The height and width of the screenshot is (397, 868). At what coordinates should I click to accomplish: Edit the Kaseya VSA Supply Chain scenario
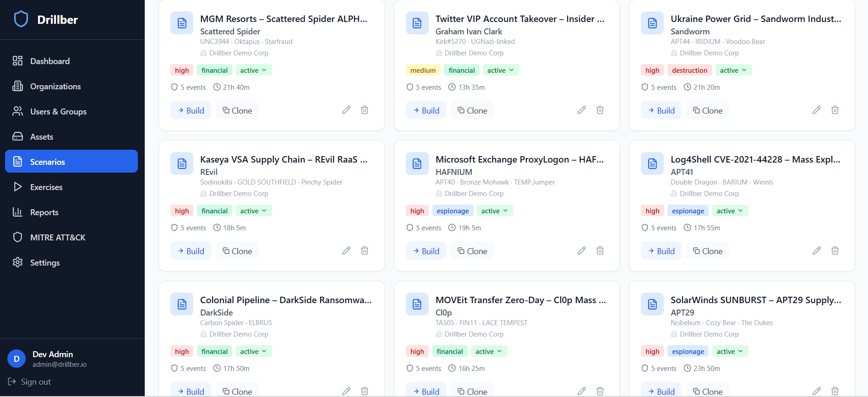coord(346,250)
